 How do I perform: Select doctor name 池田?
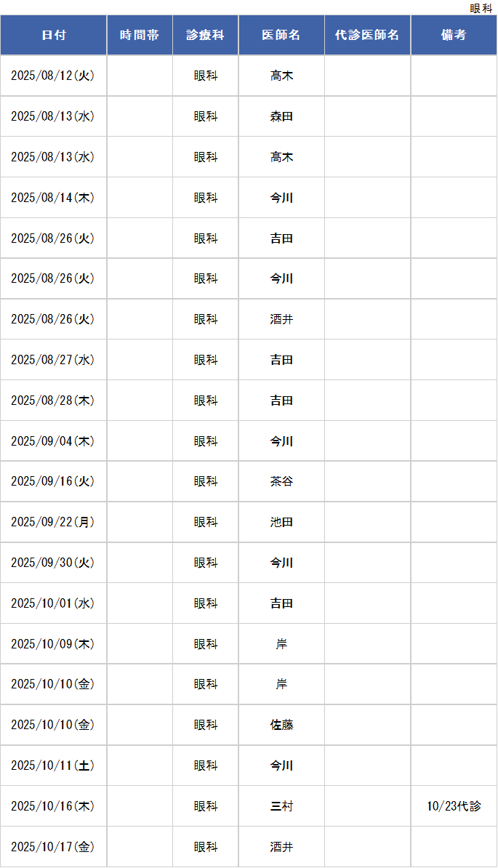(x=281, y=522)
